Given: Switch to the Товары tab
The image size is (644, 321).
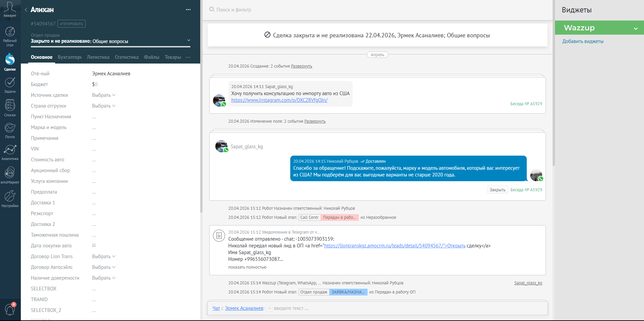Looking at the screenshot, I should point(173,57).
